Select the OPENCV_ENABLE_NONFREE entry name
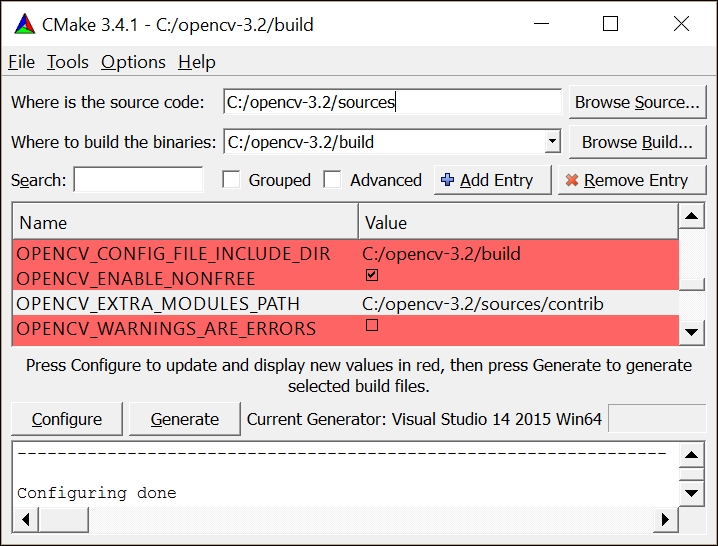 coord(136,279)
